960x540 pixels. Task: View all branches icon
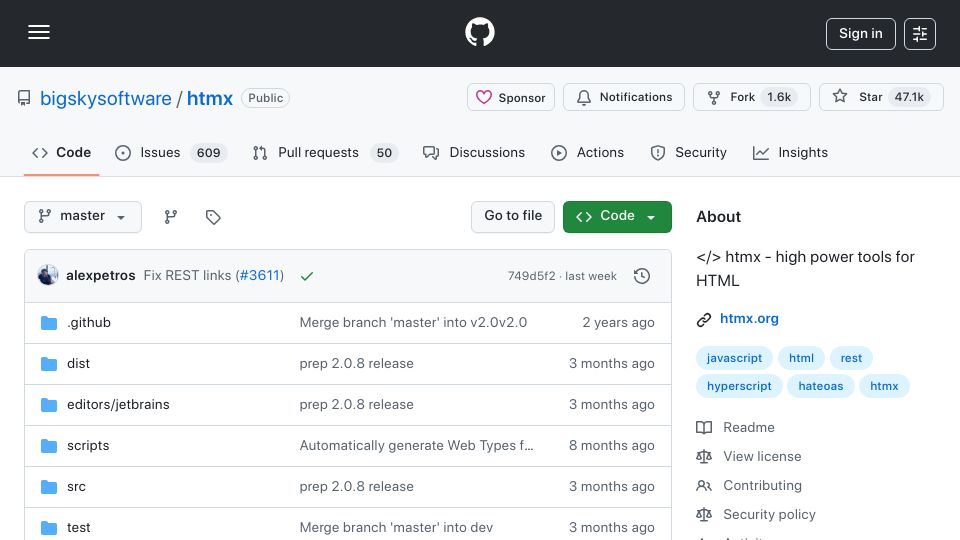coord(171,217)
